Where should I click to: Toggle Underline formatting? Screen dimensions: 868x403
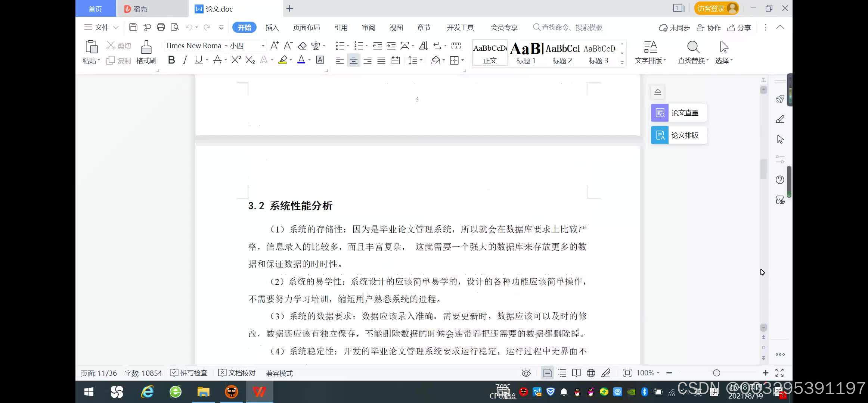coord(199,60)
